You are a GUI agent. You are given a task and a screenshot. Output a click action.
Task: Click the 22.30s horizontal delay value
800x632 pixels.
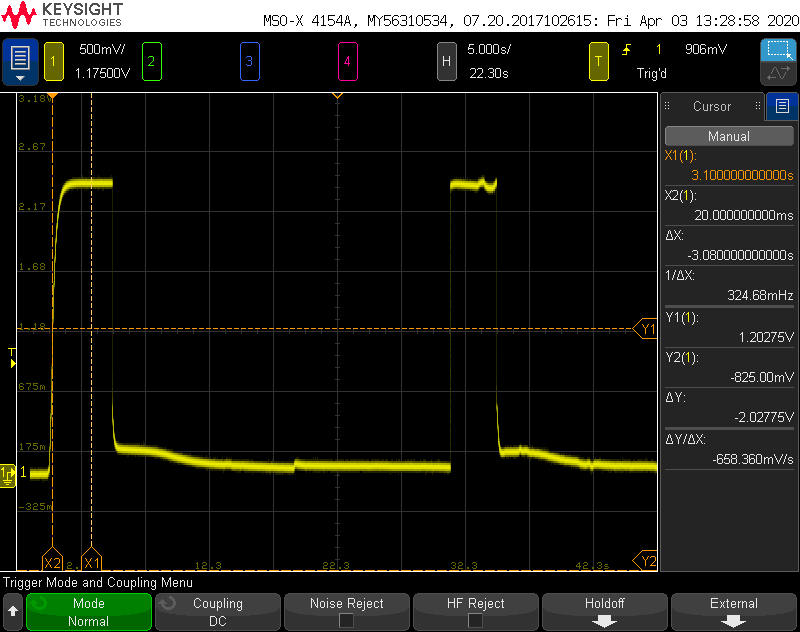(x=489, y=73)
